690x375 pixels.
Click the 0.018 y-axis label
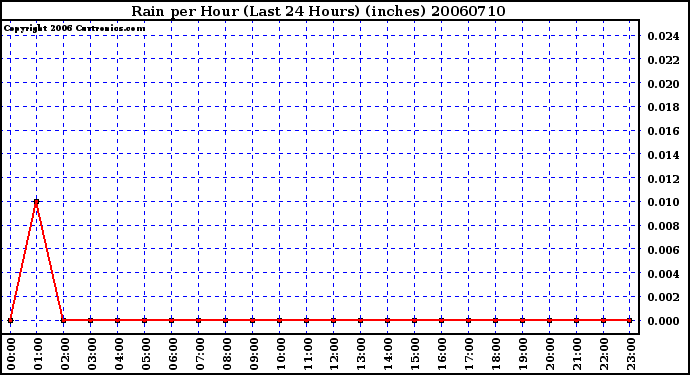pyautogui.click(x=663, y=107)
